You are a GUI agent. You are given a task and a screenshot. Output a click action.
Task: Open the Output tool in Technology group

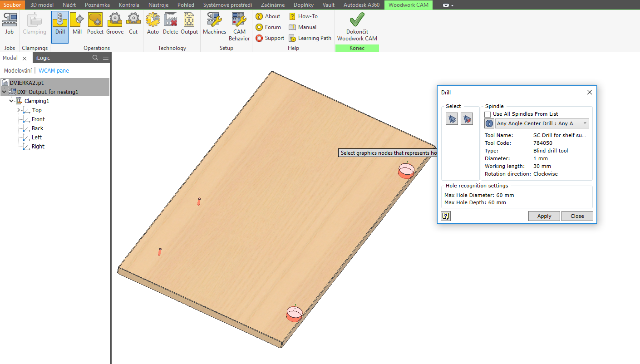189,26
